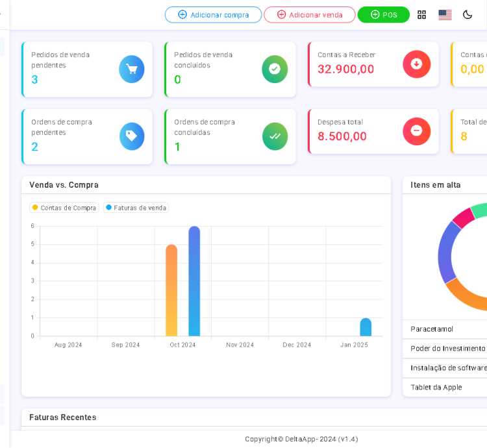Toggle dark mode with the moon icon
Viewport: 487px width, 448px height.
(x=468, y=15)
